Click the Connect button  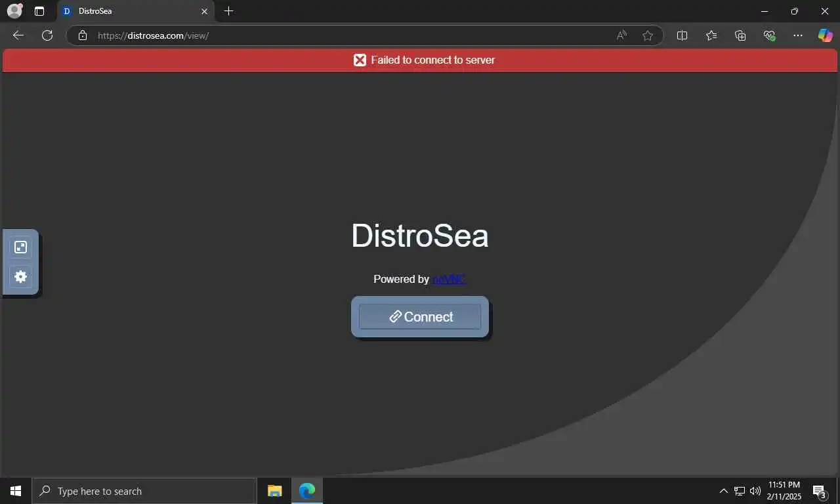pyautogui.click(x=420, y=316)
